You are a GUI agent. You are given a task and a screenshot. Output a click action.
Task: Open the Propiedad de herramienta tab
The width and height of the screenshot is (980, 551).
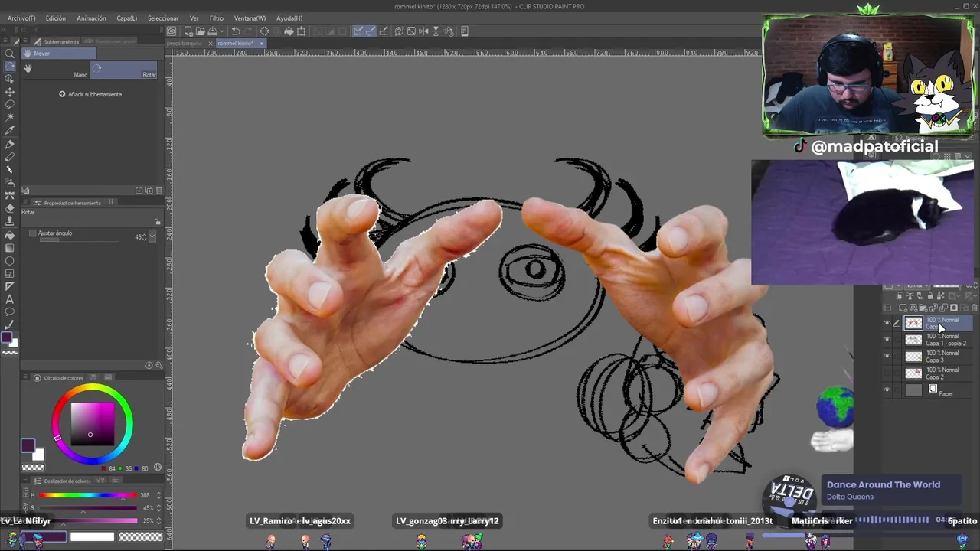[72, 203]
